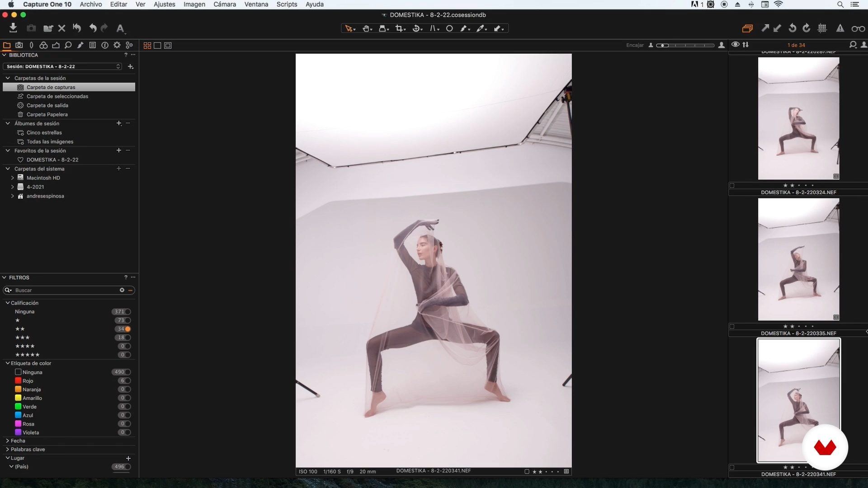
Task: Click the rotate right clockwise icon
Action: (807, 28)
